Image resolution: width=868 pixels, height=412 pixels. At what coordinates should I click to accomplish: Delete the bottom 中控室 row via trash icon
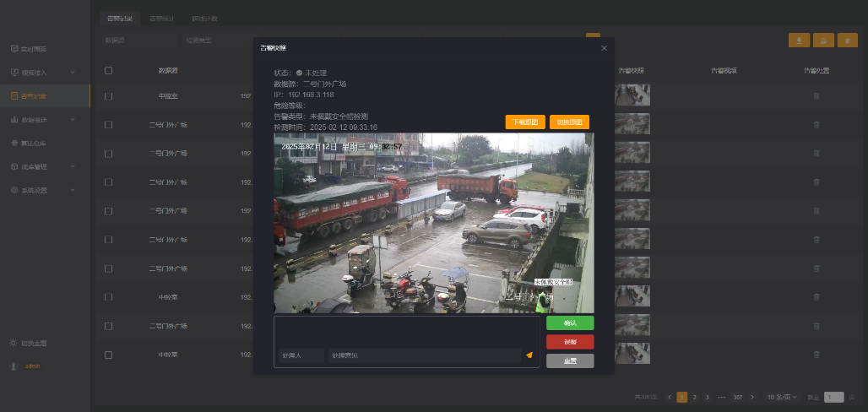pyautogui.click(x=816, y=355)
